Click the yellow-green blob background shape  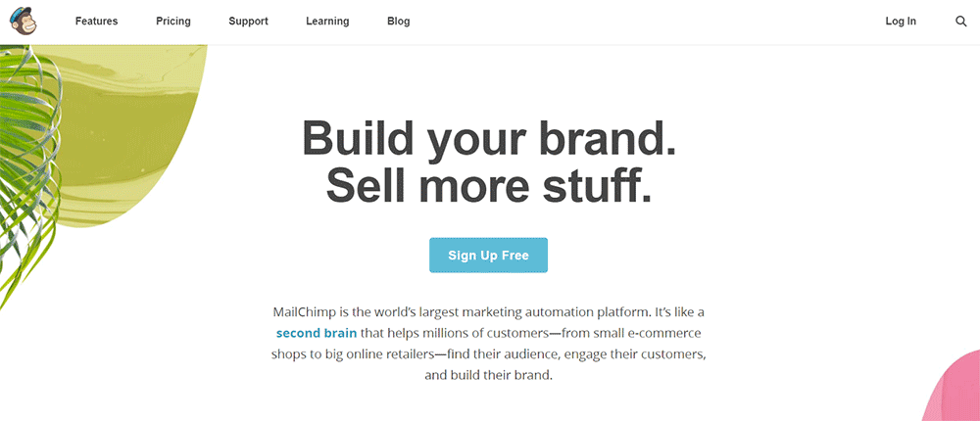[147, 127]
